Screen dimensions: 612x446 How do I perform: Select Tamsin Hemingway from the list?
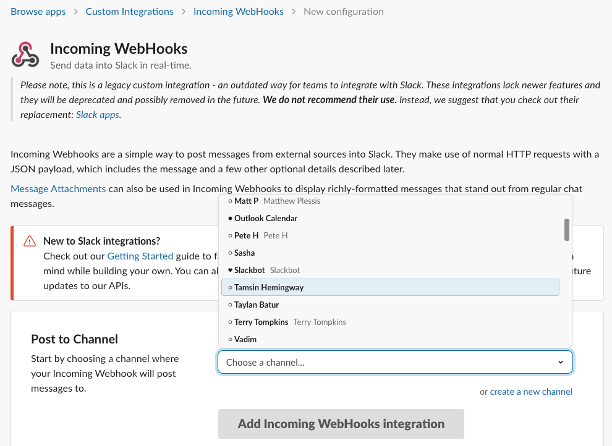(390, 287)
